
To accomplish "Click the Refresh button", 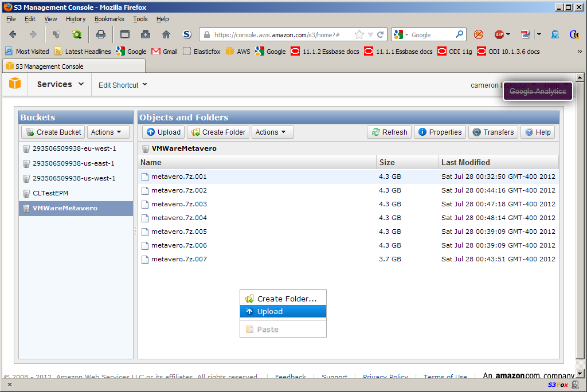I will 389,132.
